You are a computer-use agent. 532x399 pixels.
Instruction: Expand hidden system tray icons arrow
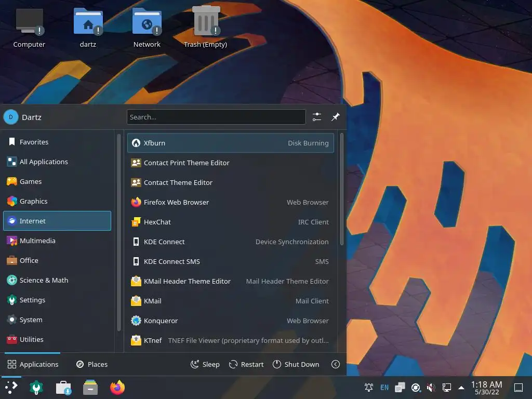[x=461, y=387]
